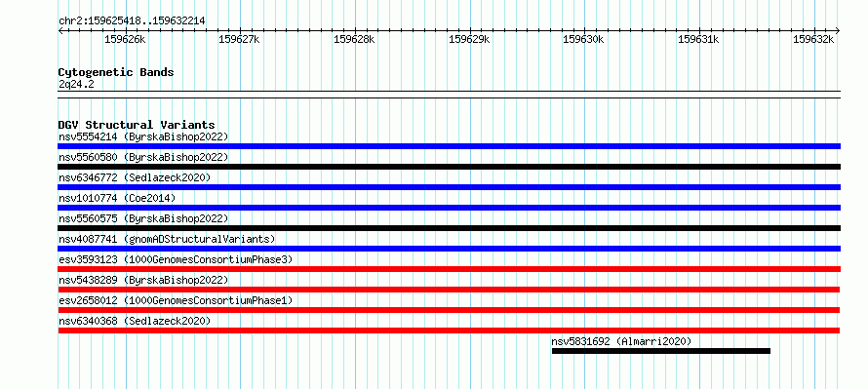Click the short black bar for nsv5831692
The height and width of the screenshot is (389, 868).
pos(661,351)
